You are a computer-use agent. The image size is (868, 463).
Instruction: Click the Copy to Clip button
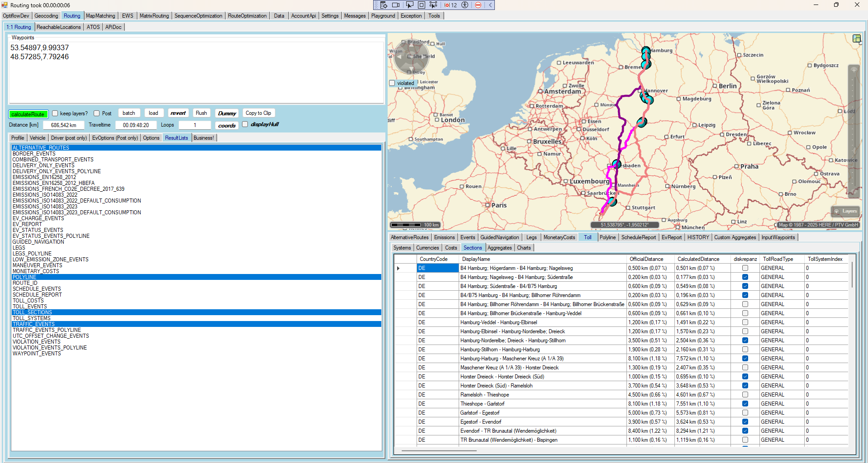pyautogui.click(x=258, y=113)
